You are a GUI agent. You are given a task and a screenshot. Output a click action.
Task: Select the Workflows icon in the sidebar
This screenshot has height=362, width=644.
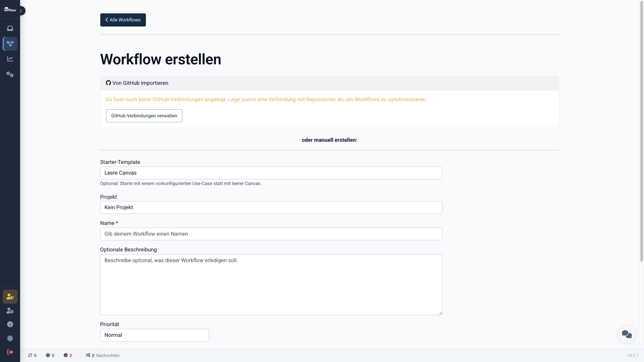[x=10, y=44]
